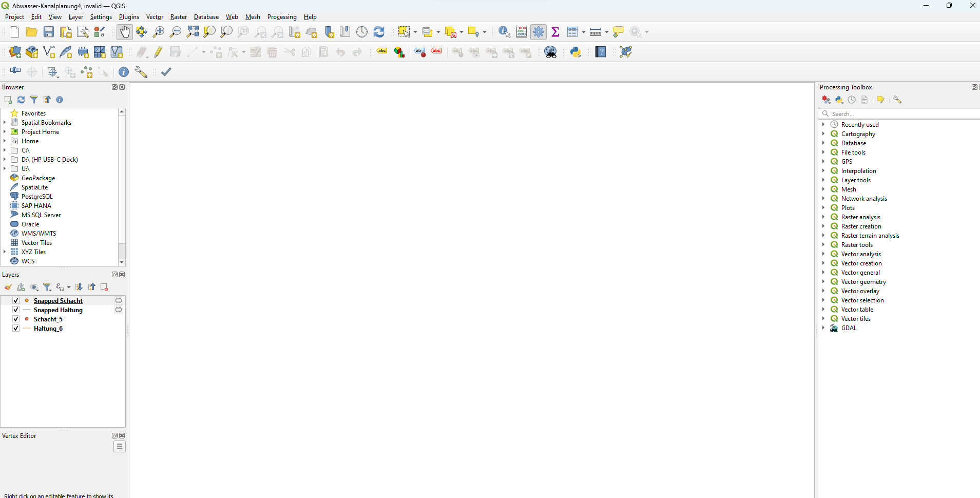980x498 pixels.
Task: Show Processing history via clock icon
Action: tap(851, 100)
